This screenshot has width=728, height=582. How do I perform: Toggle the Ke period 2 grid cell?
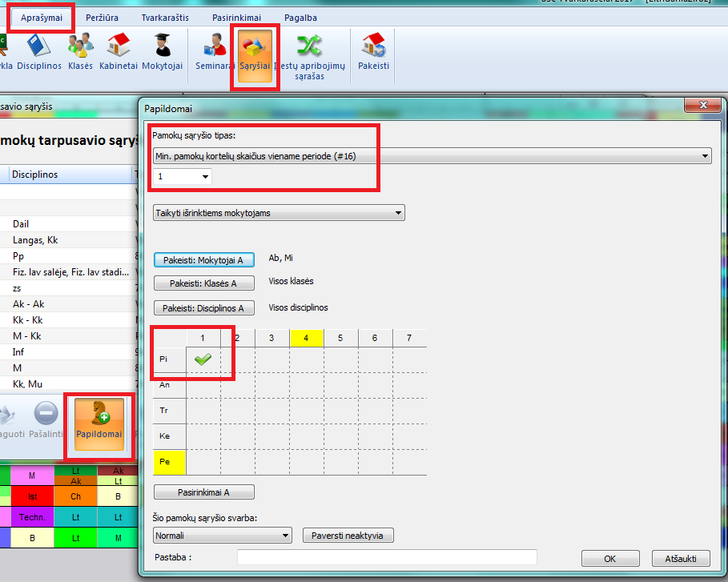click(238, 436)
